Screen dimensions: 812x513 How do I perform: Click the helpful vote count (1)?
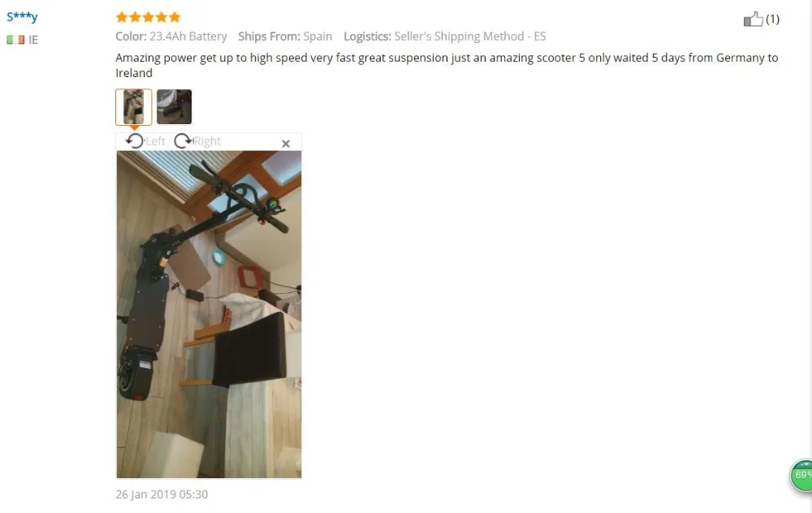(772, 19)
